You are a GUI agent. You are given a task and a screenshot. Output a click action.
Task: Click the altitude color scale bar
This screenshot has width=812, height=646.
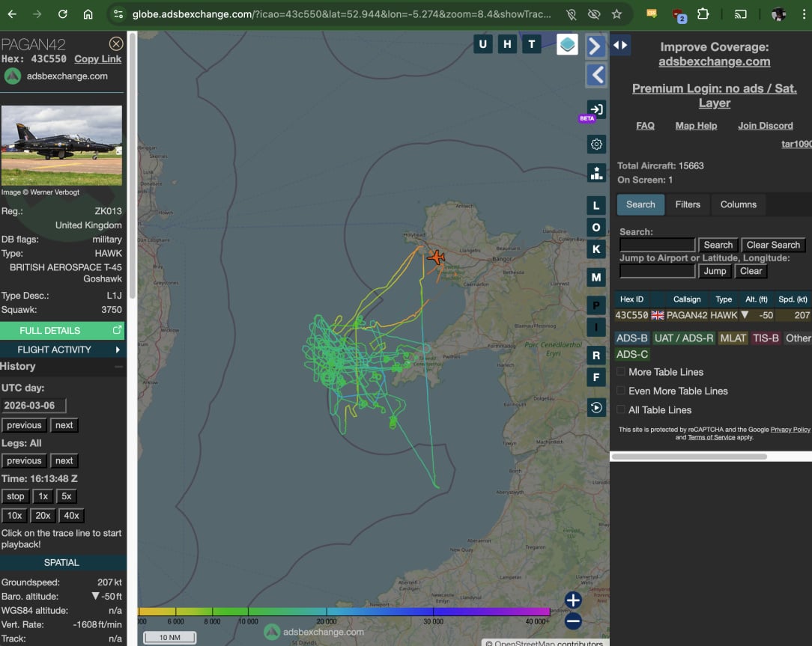(344, 612)
